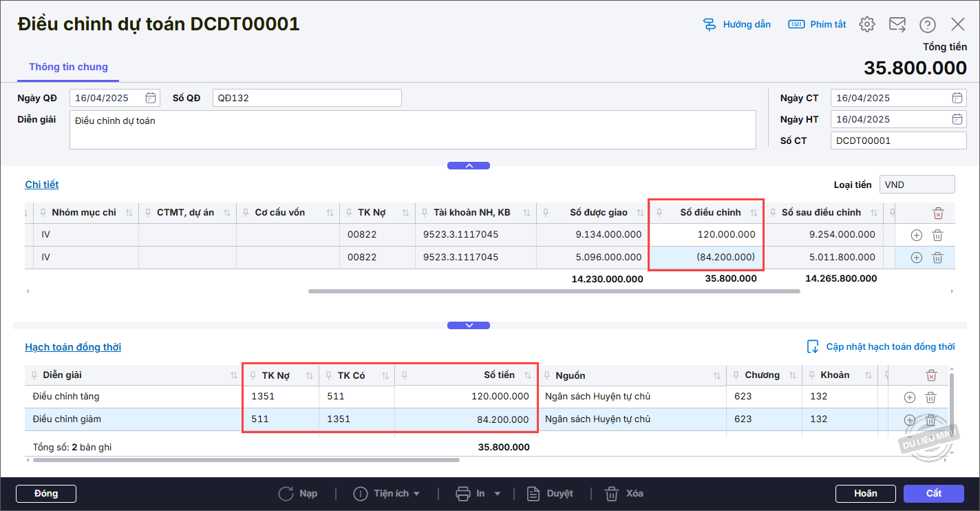980x511 pixels.
Task: Open the Hướng dẫn guide
Action: pyautogui.click(x=737, y=25)
